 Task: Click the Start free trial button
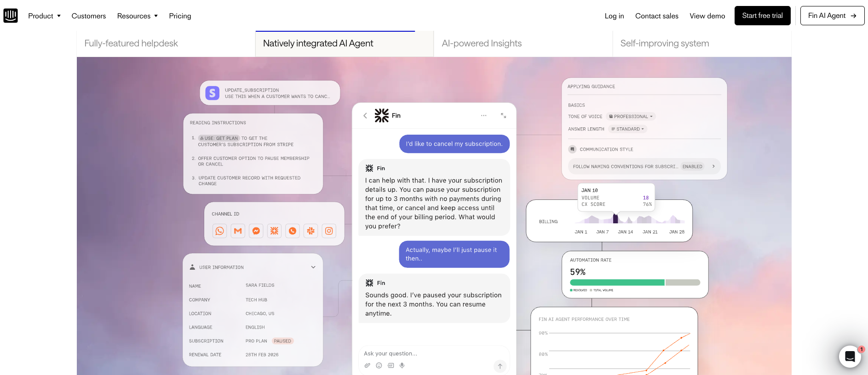[762, 16]
